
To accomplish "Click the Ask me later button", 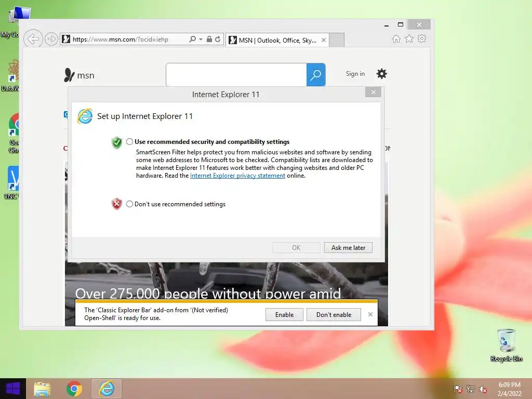I will point(348,248).
